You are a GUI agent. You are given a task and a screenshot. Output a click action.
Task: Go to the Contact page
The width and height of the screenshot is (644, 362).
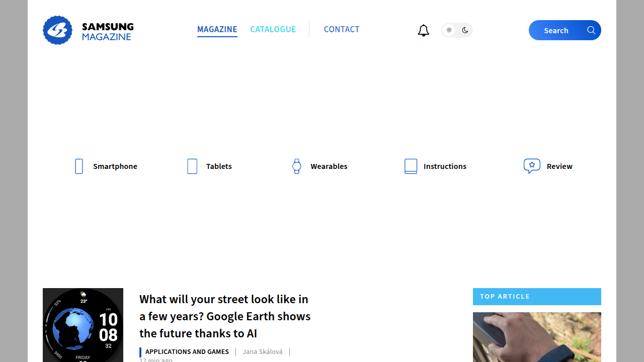(342, 29)
